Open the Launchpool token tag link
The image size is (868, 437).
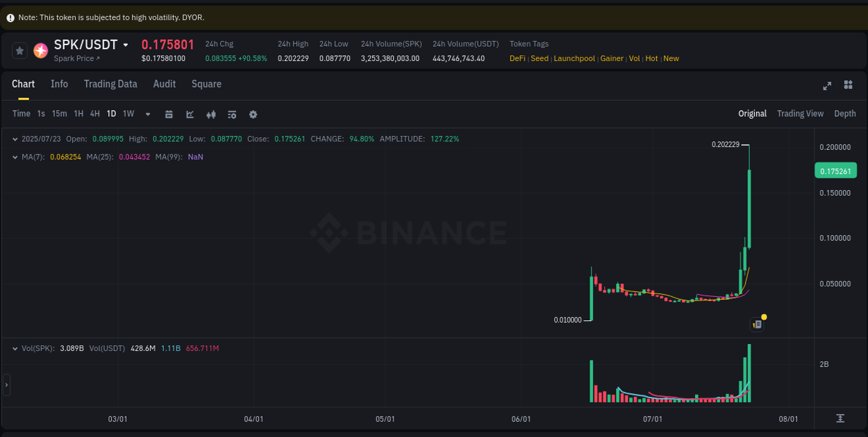click(x=574, y=58)
